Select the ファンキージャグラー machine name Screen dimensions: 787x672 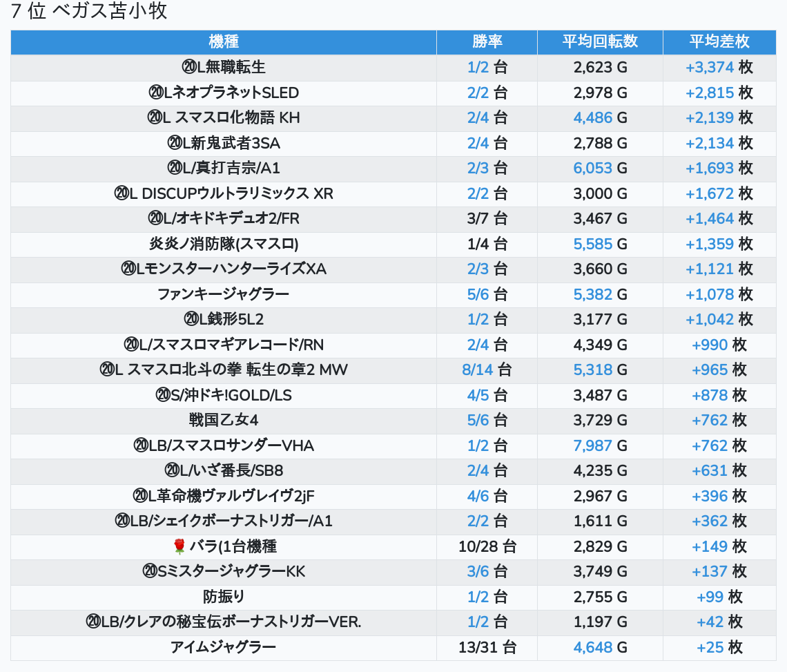pos(223,294)
